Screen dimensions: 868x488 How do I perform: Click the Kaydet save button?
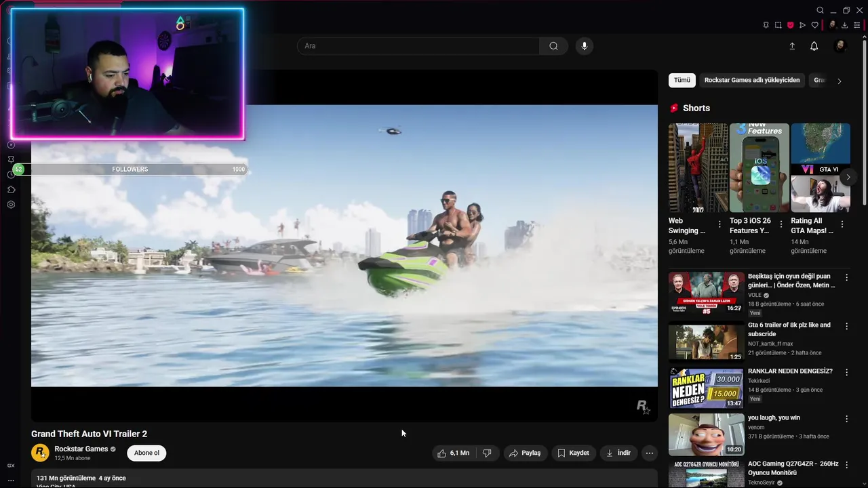(573, 453)
